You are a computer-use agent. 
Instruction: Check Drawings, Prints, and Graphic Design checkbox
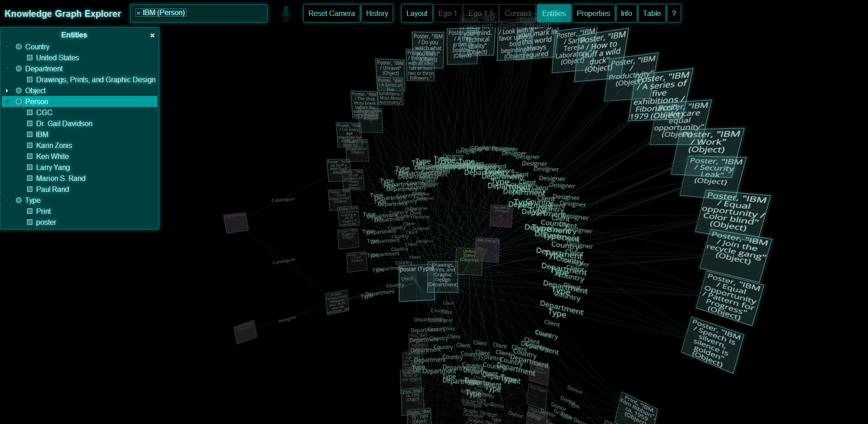tap(30, 79)
